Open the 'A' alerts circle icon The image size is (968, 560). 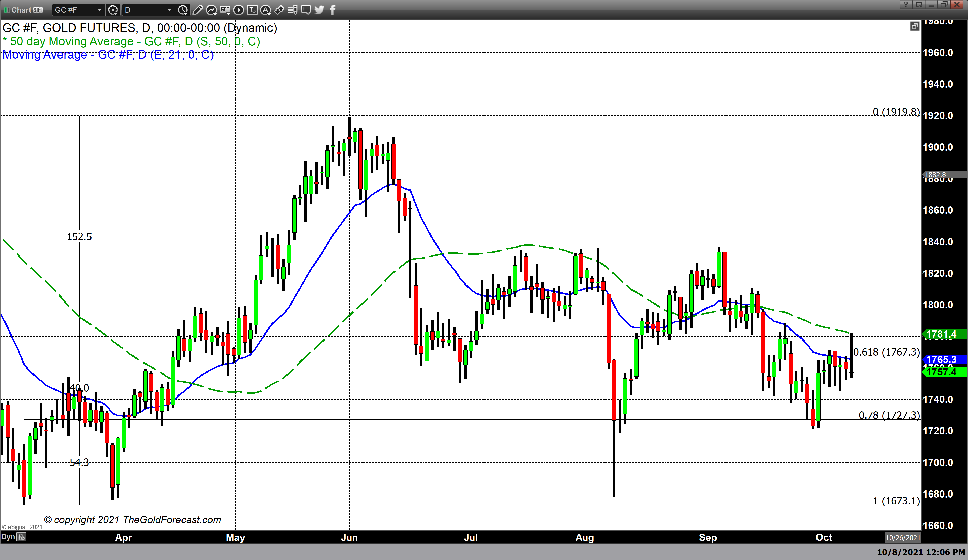(x=265, y=10)
